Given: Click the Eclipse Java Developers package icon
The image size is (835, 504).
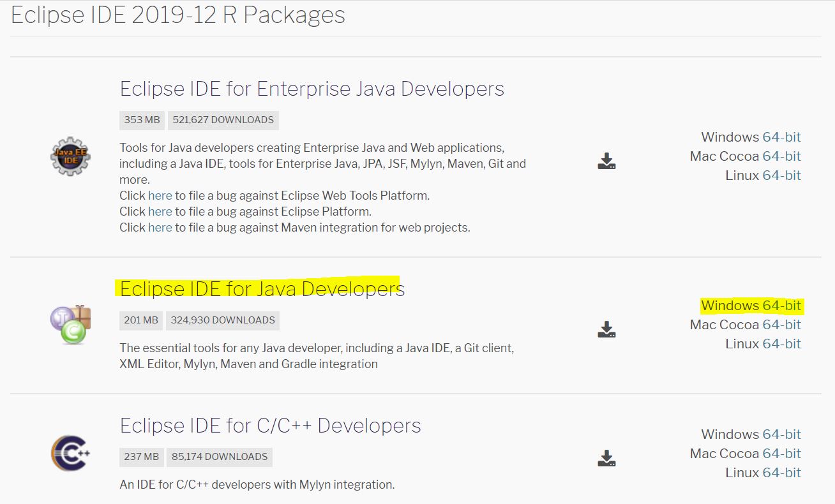Looking at the screenshot, I should coord(70,324).
